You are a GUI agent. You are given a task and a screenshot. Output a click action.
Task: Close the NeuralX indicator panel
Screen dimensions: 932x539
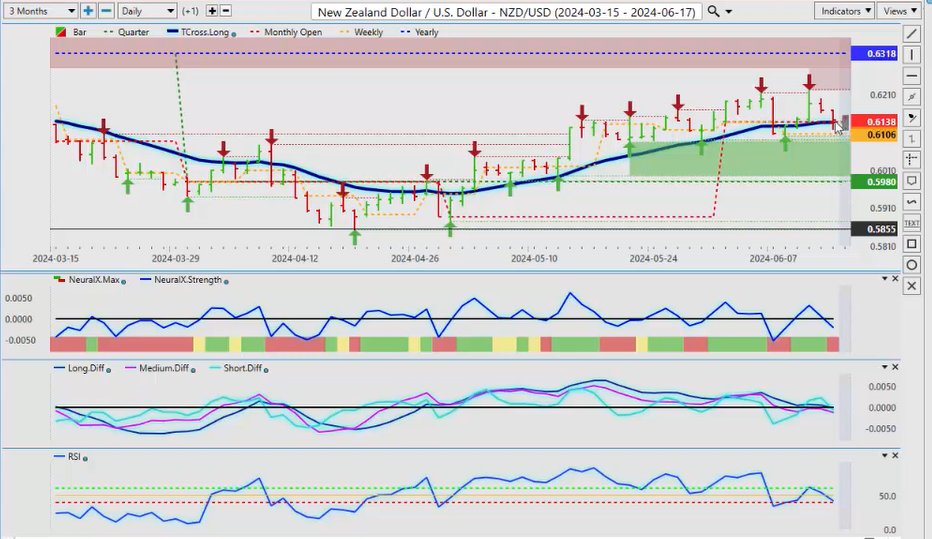pyautogui.click(x=895, y=279)
